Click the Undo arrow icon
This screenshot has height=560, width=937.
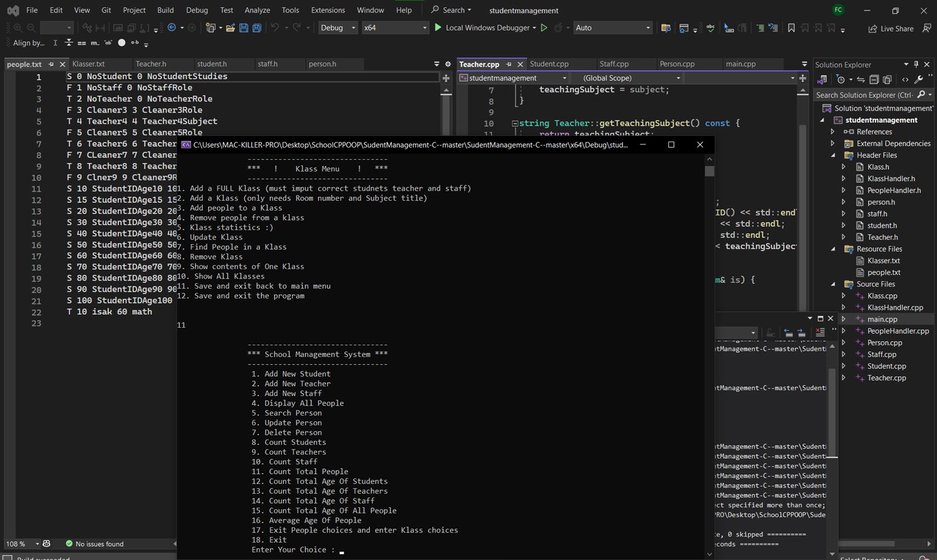click(275, 28)
